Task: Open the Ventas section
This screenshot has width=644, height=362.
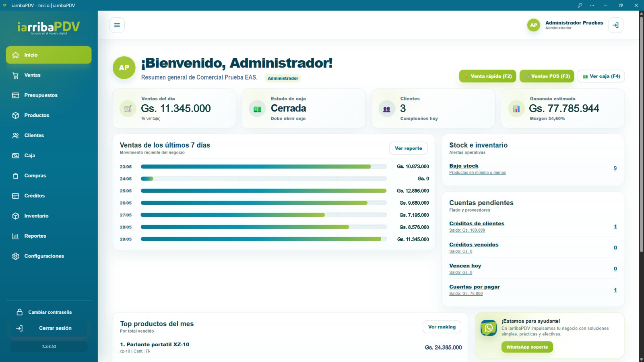Action: [49, 75]
